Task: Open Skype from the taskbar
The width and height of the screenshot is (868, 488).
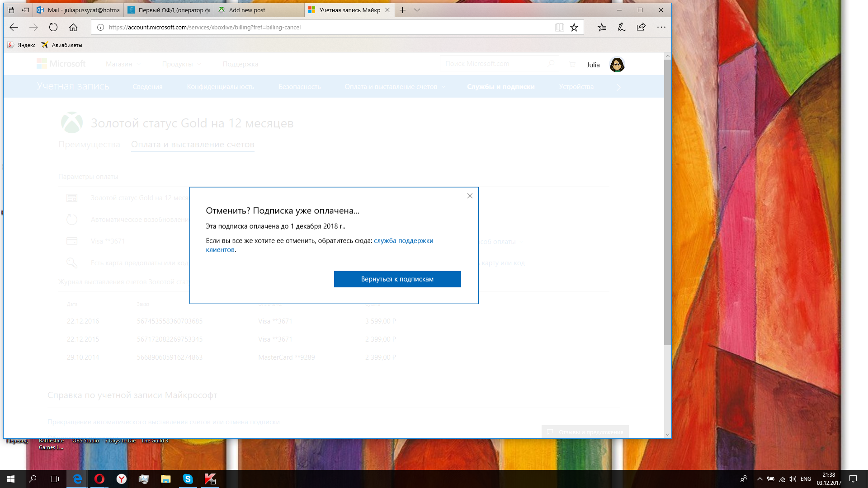Action: point(188,479)
